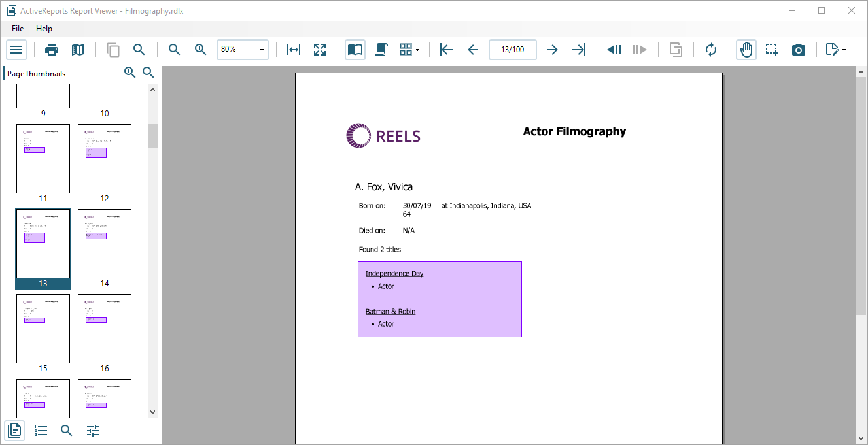Go to the first page
This screenshot has width=868, height=445.
point(447,50)
